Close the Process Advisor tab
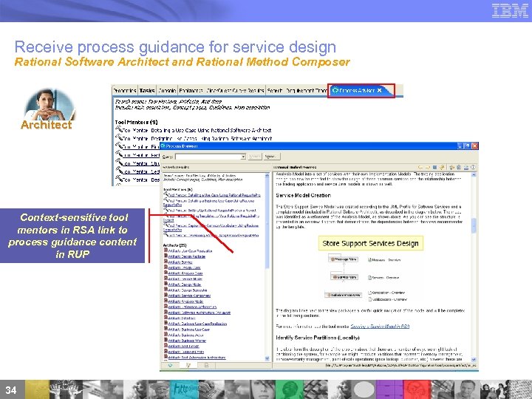 point(379,91)
